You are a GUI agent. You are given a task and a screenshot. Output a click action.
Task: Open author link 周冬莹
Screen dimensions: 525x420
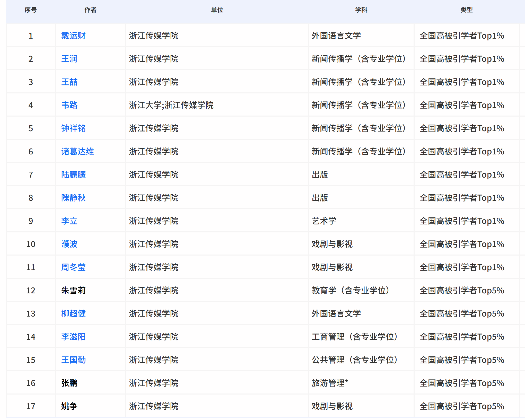[73, 267]
